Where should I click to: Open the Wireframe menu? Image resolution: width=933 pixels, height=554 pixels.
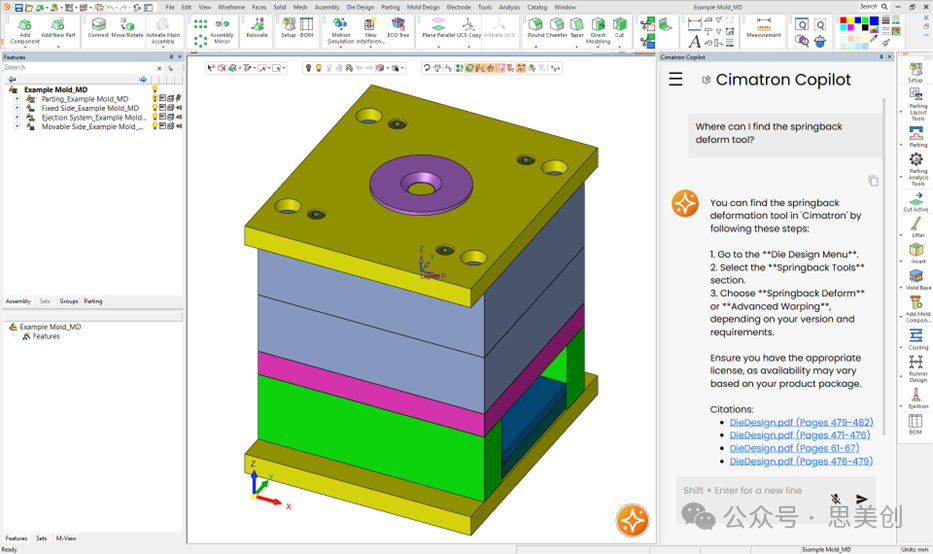pos(231,7)
